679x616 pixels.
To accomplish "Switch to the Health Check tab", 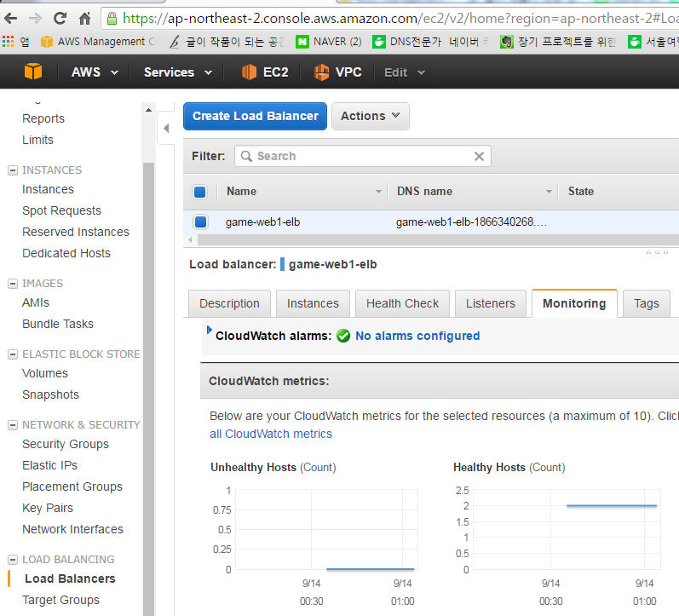I will pos(402,303).
